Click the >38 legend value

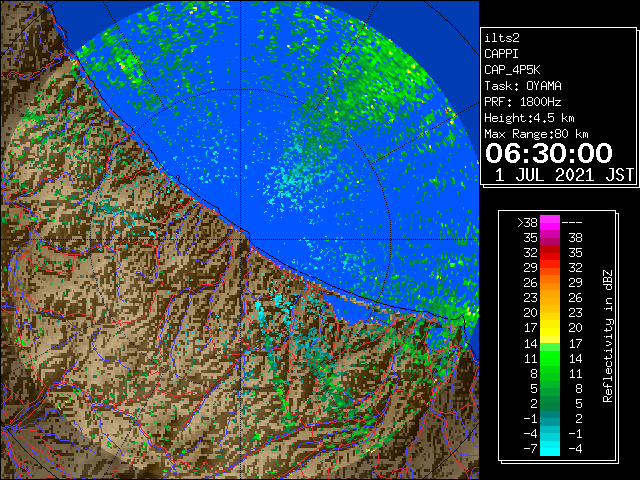(x=527, y=223)
